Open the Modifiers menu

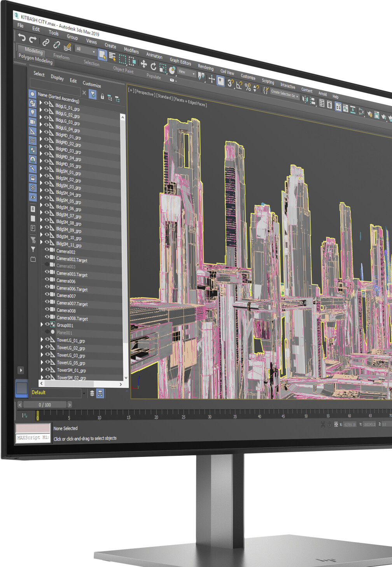[131, 50]
